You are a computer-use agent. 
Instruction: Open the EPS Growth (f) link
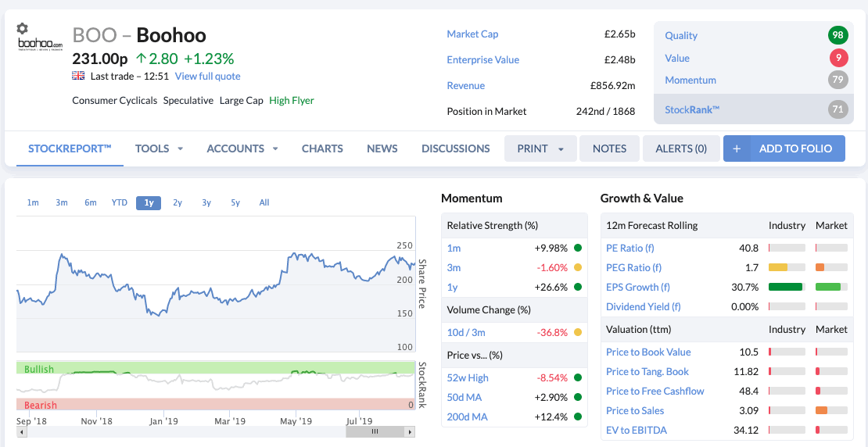coord(638,287)
